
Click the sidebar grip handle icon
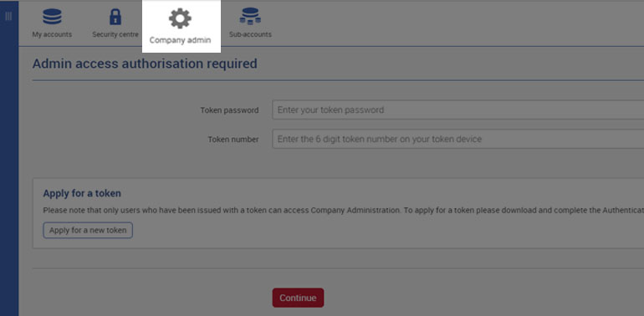(x=8, y=17)
